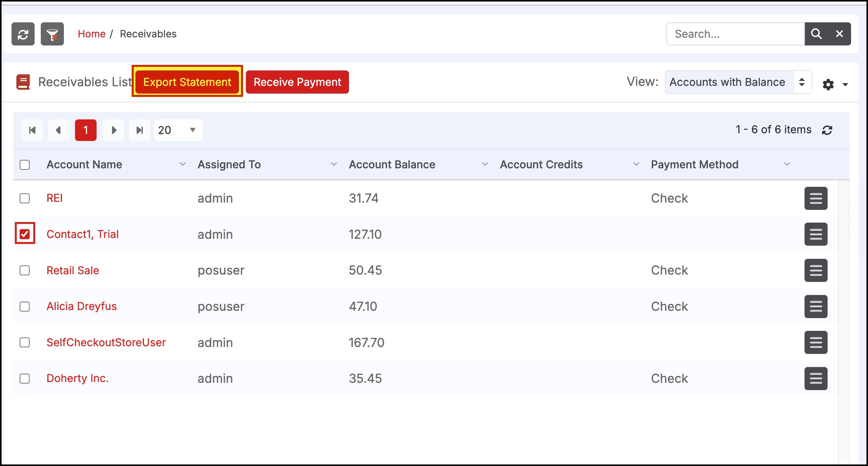This screenshot has height=466, width=868.
Task: Go to Home via breadcrumb link
Action: coord(92,34)
